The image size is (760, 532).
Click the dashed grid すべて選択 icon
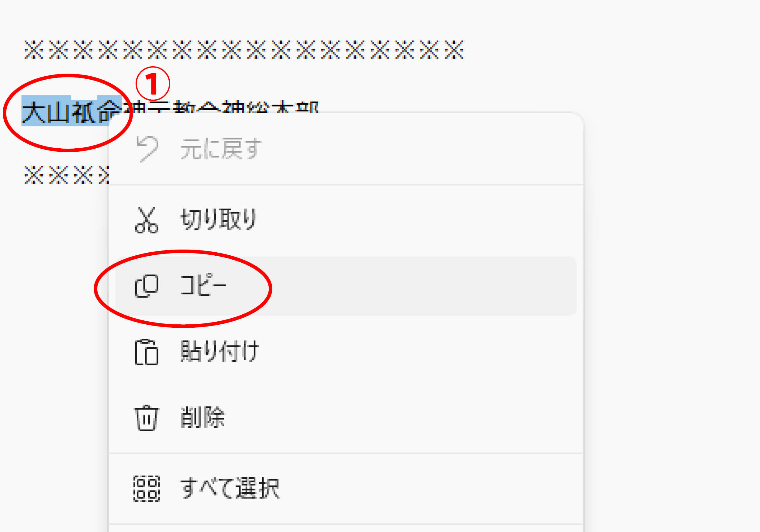click(146, 489)
